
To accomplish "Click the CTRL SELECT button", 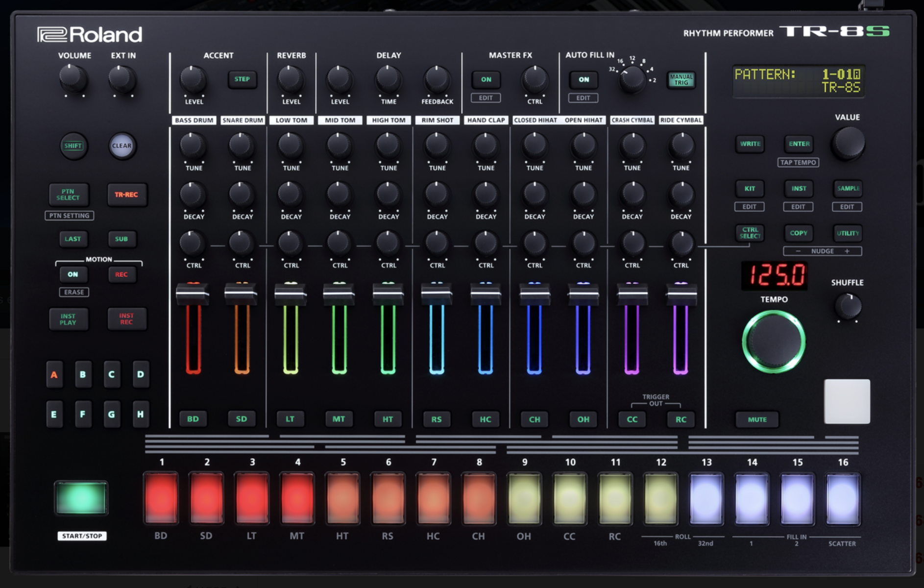I will point(750,233).
